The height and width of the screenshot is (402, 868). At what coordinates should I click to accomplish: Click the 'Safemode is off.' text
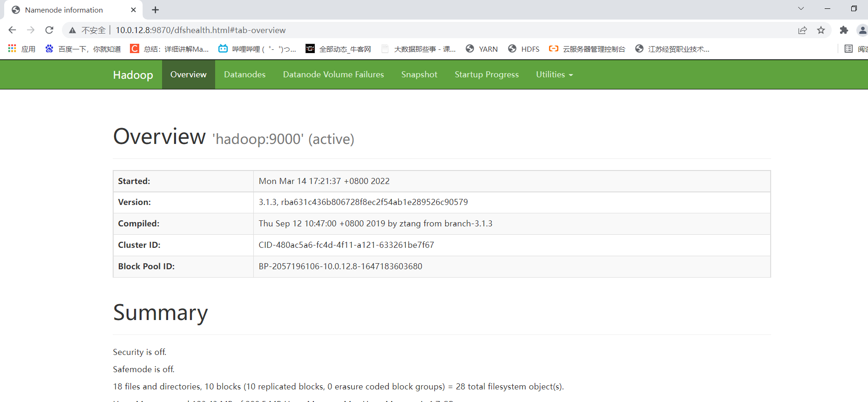(144, 369)
